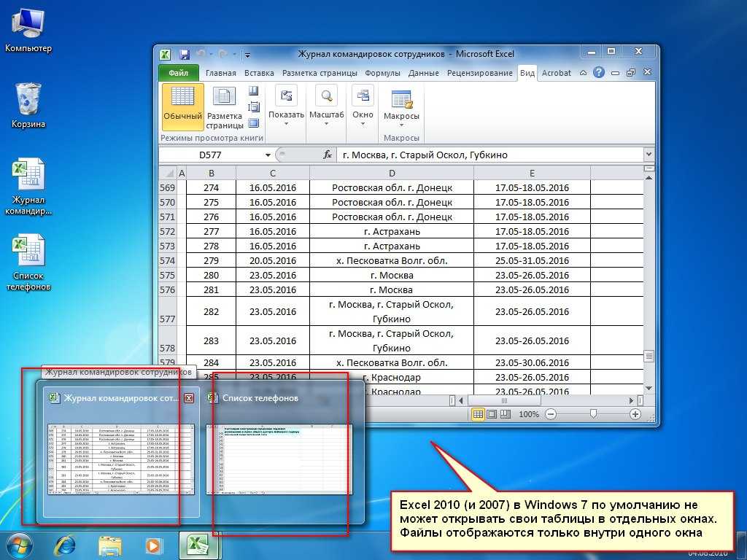Open Windows Media Player from the taskbar
This screenshot has width=747, height=560.
[153, 545]
